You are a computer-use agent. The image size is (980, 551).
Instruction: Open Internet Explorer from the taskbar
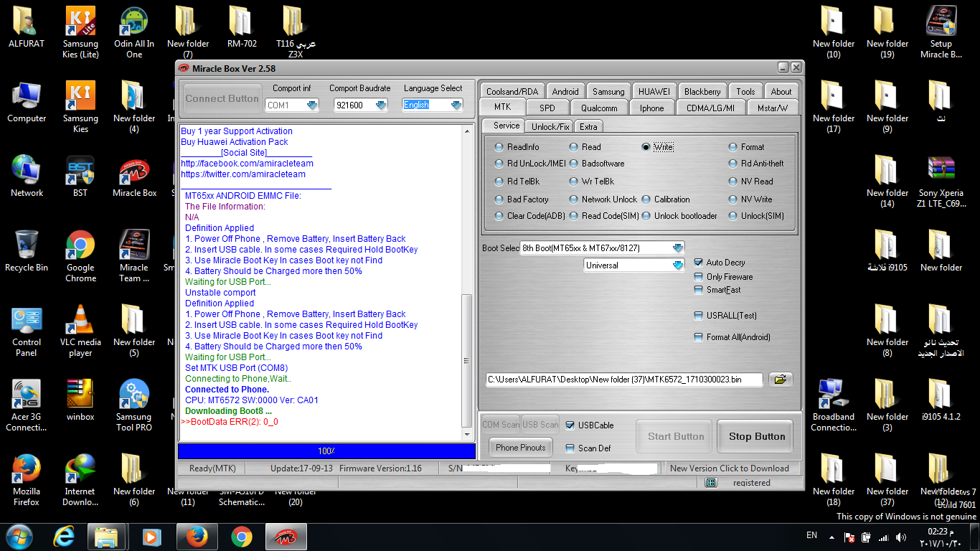[x=63, y=537]
